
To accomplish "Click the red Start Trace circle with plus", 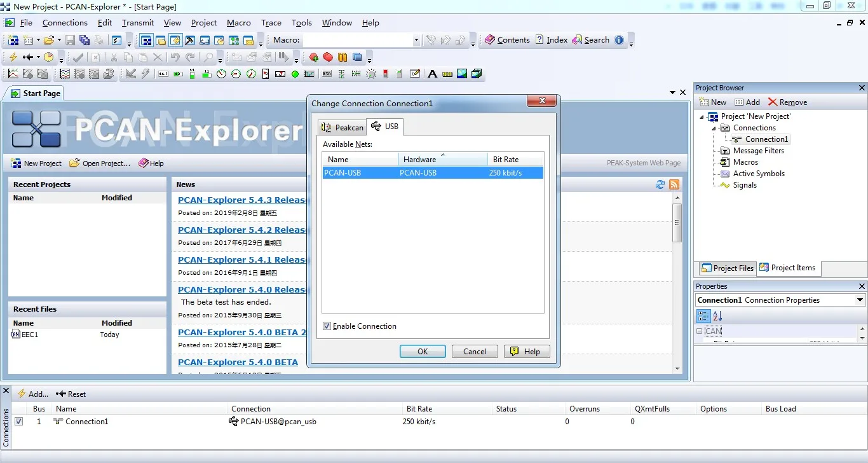I will [314, 57].
